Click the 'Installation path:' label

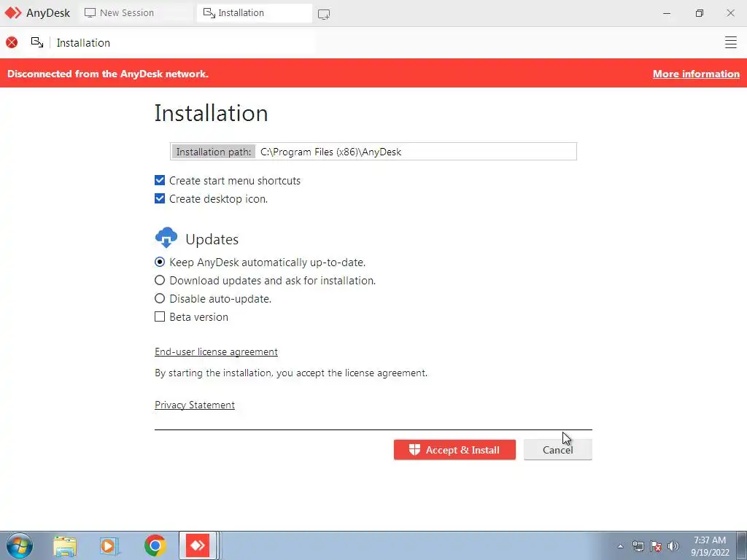(214, 152)
